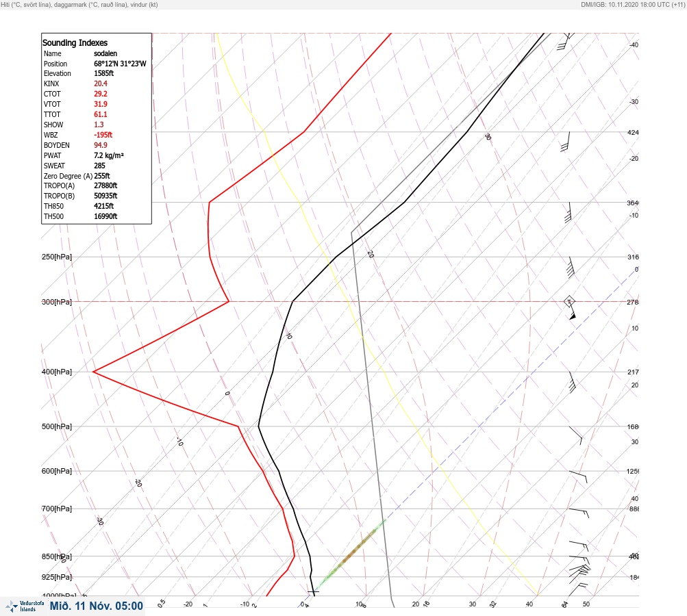The height and width of the screenshot is (616, 687).
Task: Click the 50 temperature axis label at bottom
Action: coord(586,604)
